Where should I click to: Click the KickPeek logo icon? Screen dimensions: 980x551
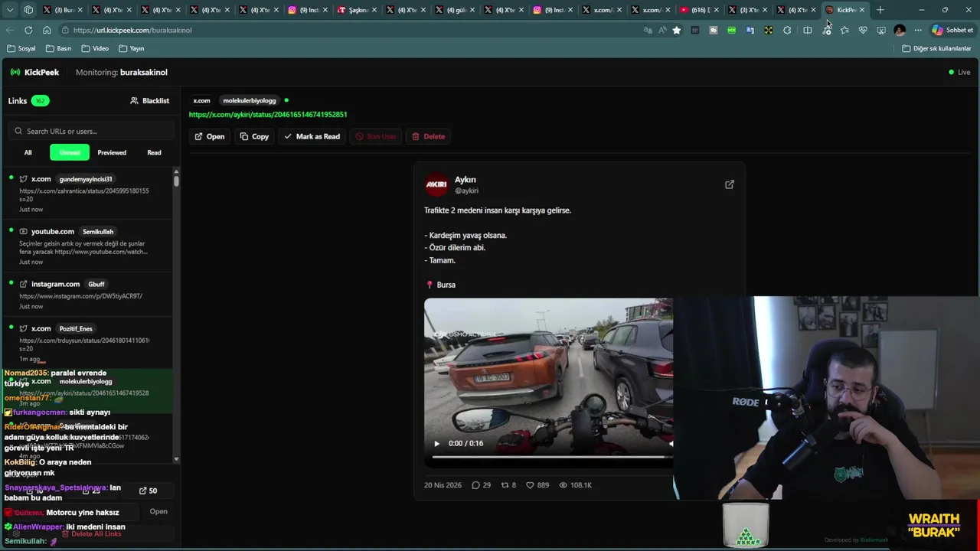15,72
